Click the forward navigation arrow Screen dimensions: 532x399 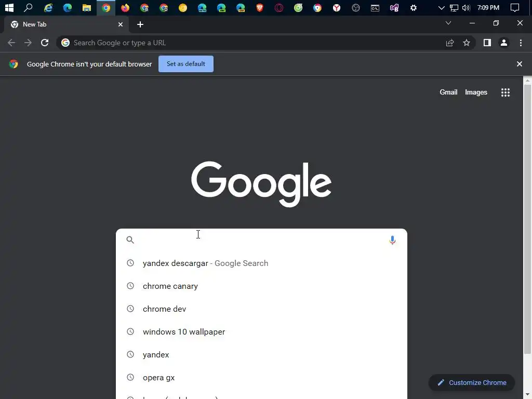coord(28,43)
